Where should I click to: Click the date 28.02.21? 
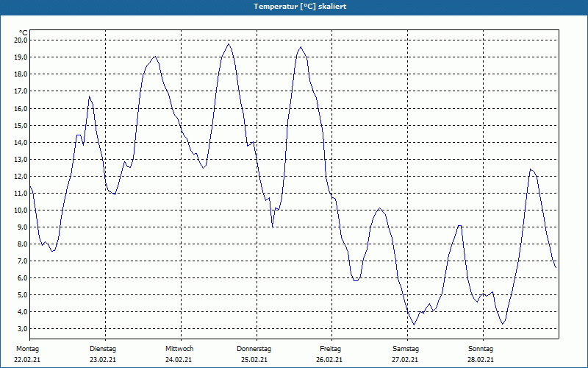(x=481, y=360)
